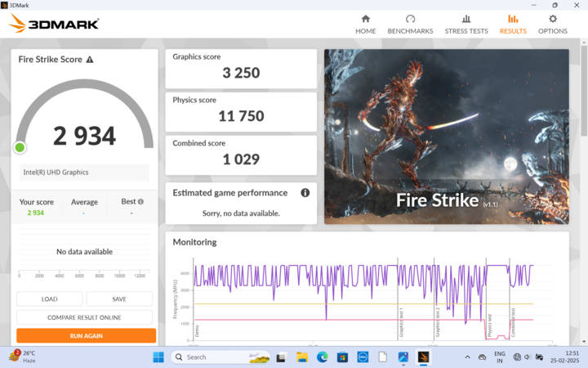
Task: Click the estimated game performance info icon
Action: 305,193
